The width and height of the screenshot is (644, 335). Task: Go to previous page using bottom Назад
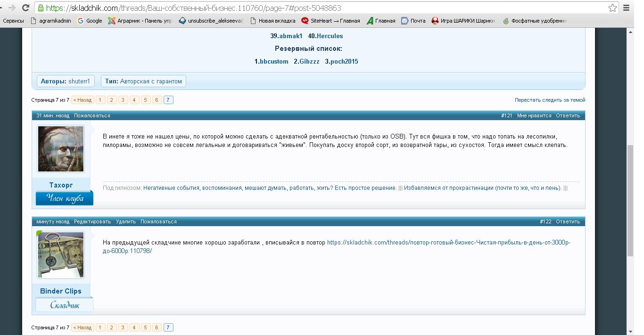(x=83, y=327)
